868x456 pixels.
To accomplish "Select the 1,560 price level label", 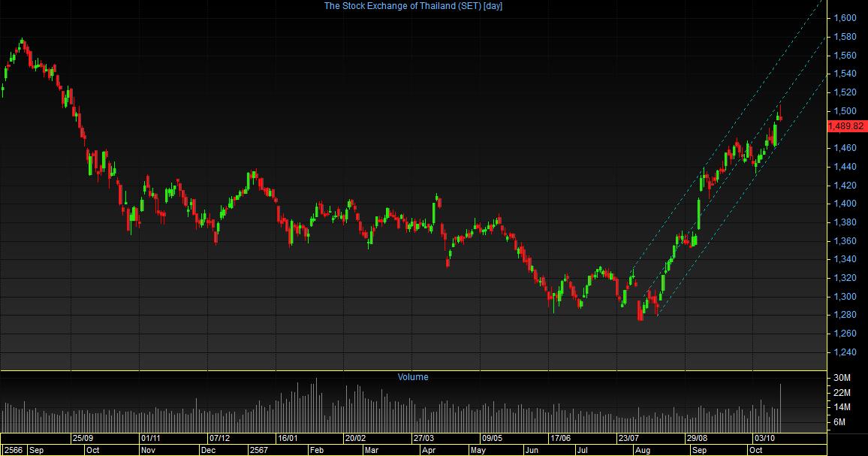I will tap(845, 56).
